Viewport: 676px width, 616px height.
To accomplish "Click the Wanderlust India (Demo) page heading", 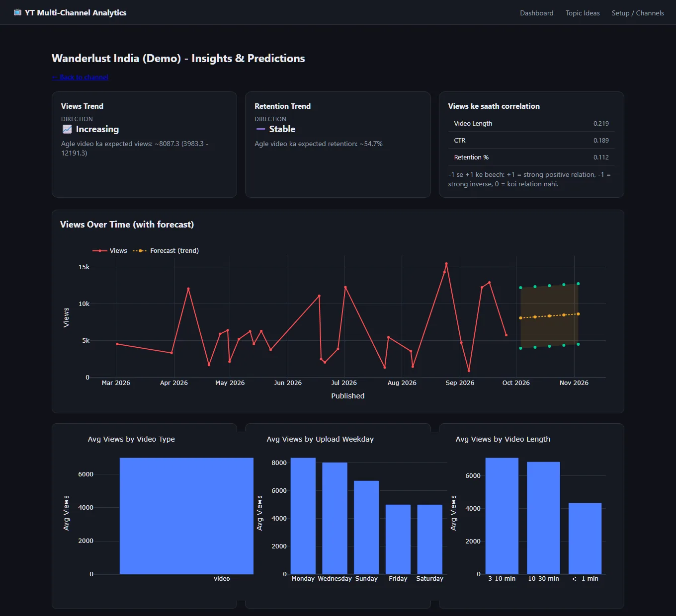I will click(178, 59).
